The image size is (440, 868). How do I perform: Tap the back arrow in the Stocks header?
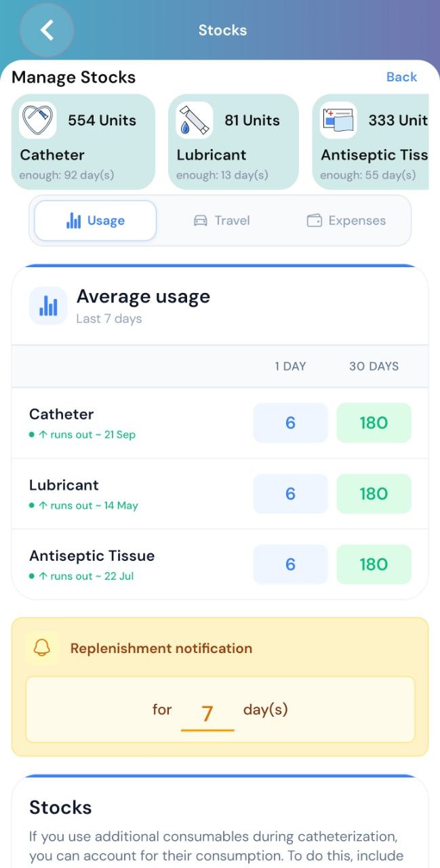pos(46,30)
